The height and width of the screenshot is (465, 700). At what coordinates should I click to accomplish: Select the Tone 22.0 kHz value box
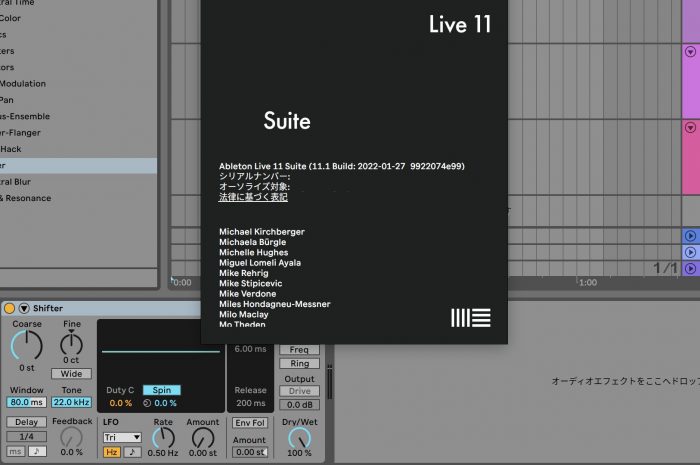pyautogui.click(x=71, y=402)
